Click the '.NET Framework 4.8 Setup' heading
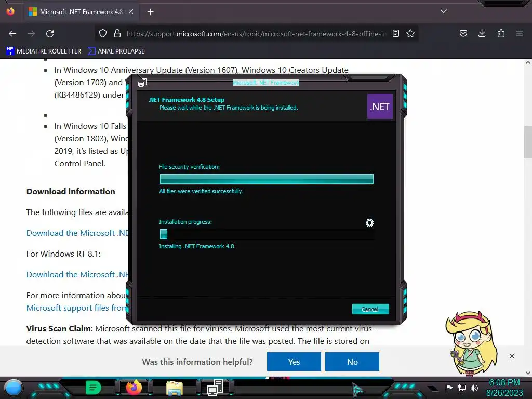The height and width of the screenshot is (399, 532). coord(187,100)
